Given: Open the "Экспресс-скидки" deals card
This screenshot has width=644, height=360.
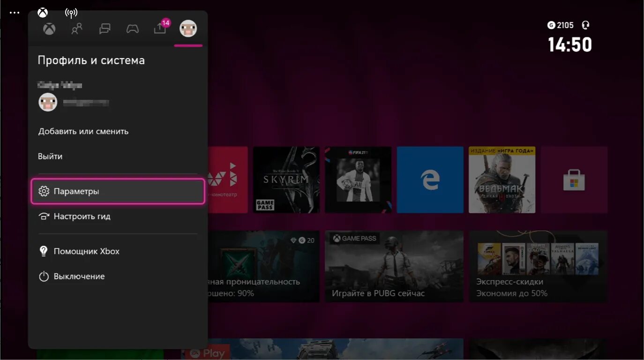Looking at the screenshot, I should click(x=538, y=266).
